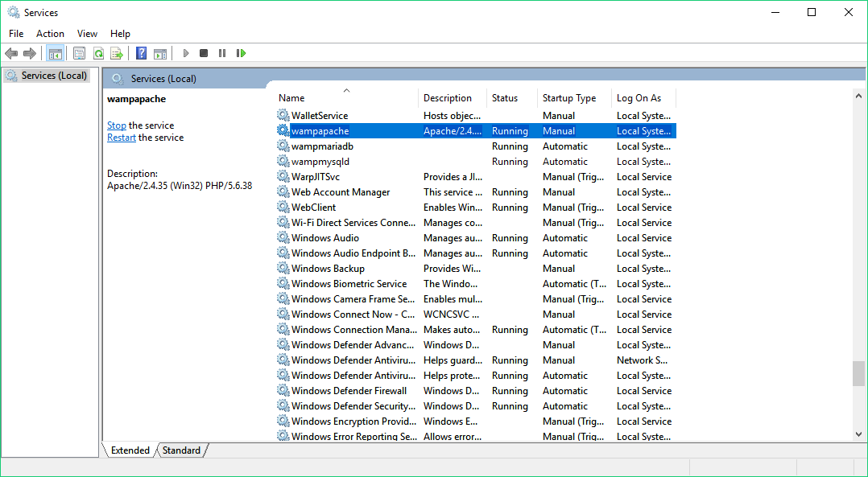Image resolution: width=868 pixels, height=477 pixels.
Task: Click the scrollbar up arrow in services list
Action: [x=858, y=96]
